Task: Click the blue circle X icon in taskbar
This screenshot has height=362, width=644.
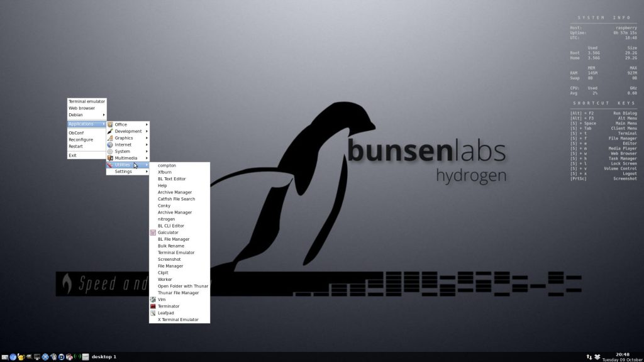Action: 45,357
